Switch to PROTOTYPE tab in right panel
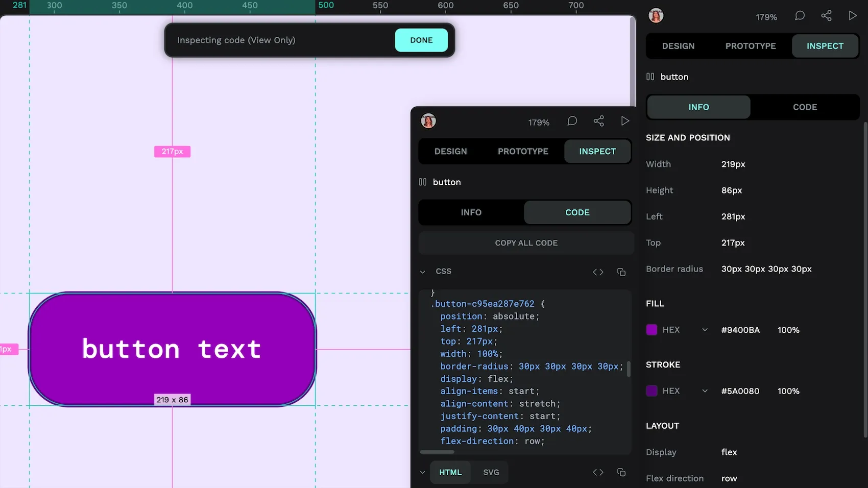 751,46
